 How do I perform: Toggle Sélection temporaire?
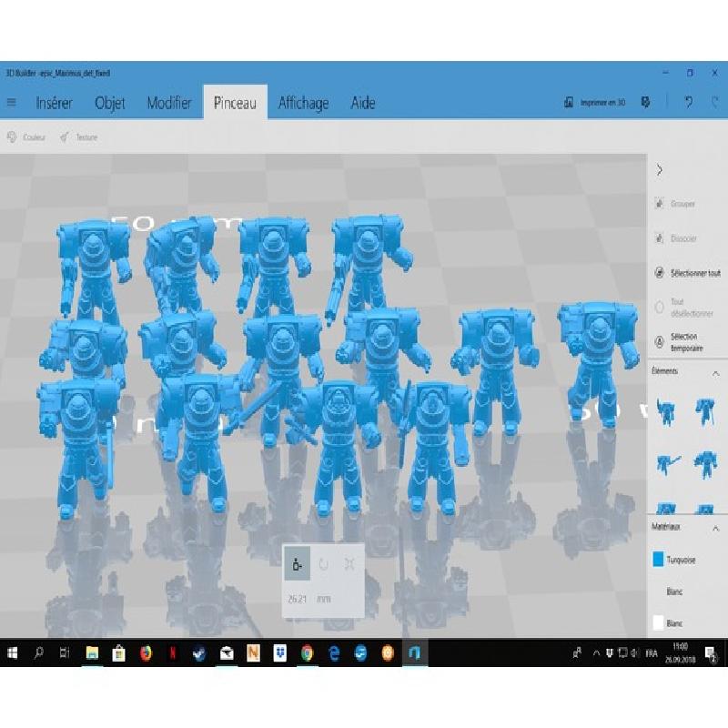point(679,342)
